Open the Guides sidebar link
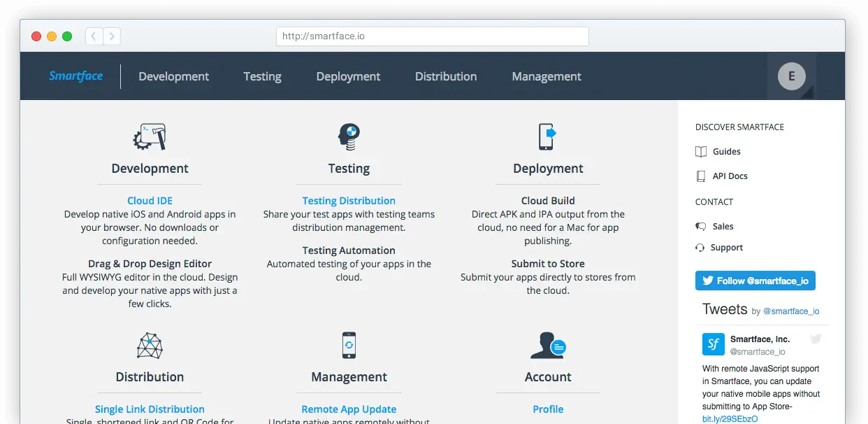Viewport: 868px width, 424px height. point(727,152)
